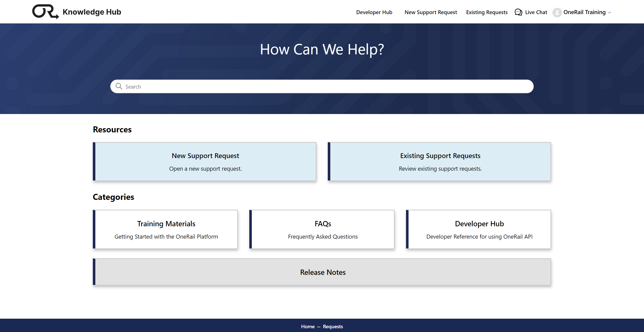The height and width of the screenshot is (332, 644).
Task: Open the Developer Hub nav link
Action: click(374, 12)
